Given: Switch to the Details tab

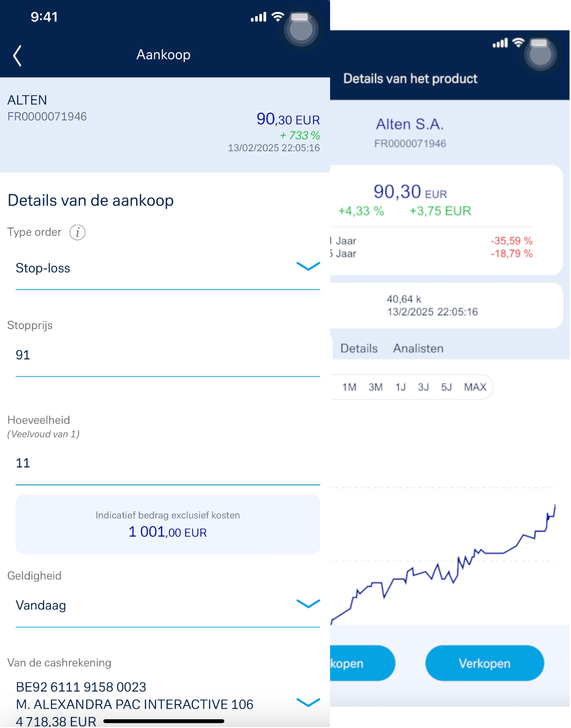Looking at the screenshot, I should (x=359, y=348).
